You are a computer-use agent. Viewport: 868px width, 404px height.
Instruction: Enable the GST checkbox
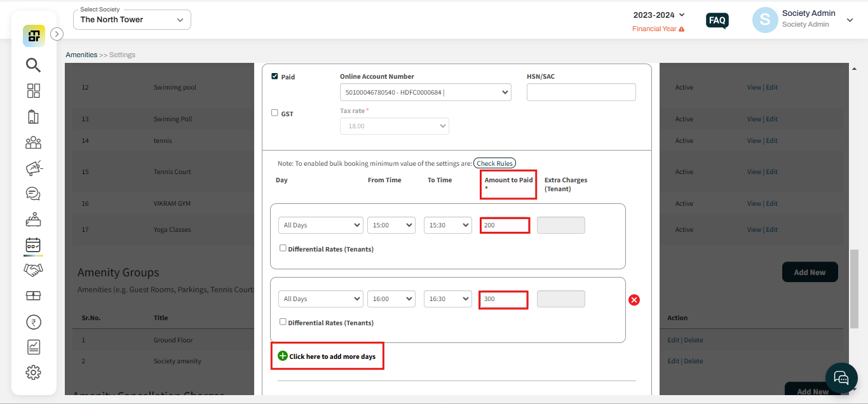click(275, 112)
